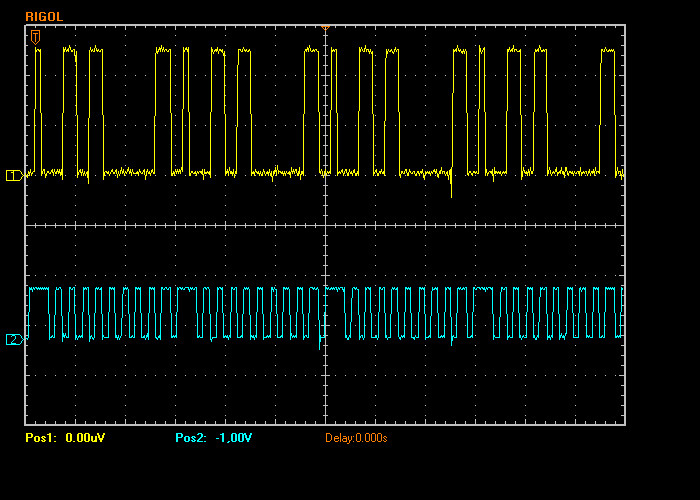Click the Pos2 -1.00V readout

click(213, 438)
